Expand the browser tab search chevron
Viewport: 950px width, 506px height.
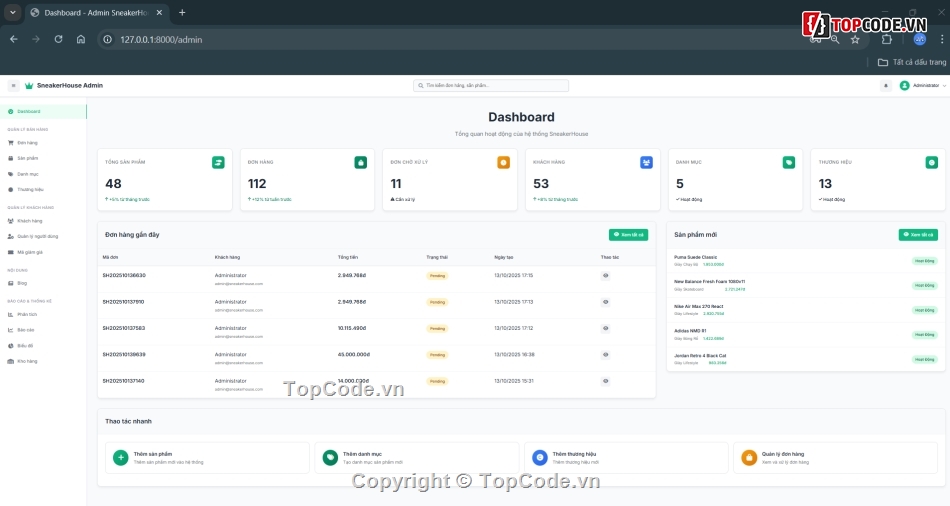pos(12,12)
